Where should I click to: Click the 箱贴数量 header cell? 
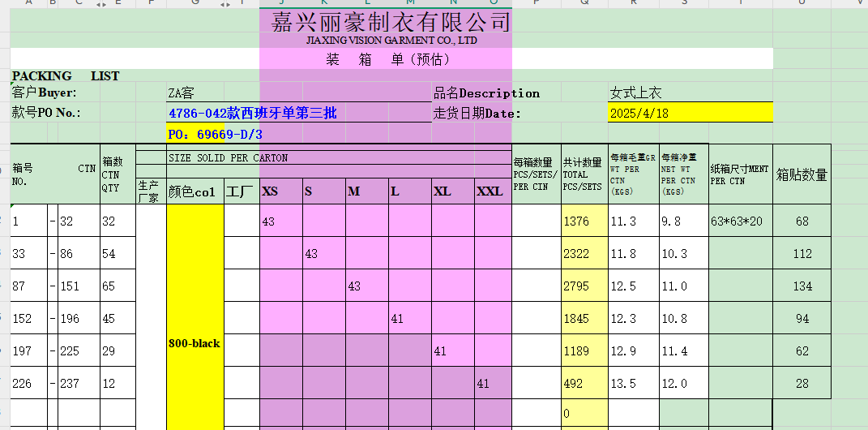point(802,174)
